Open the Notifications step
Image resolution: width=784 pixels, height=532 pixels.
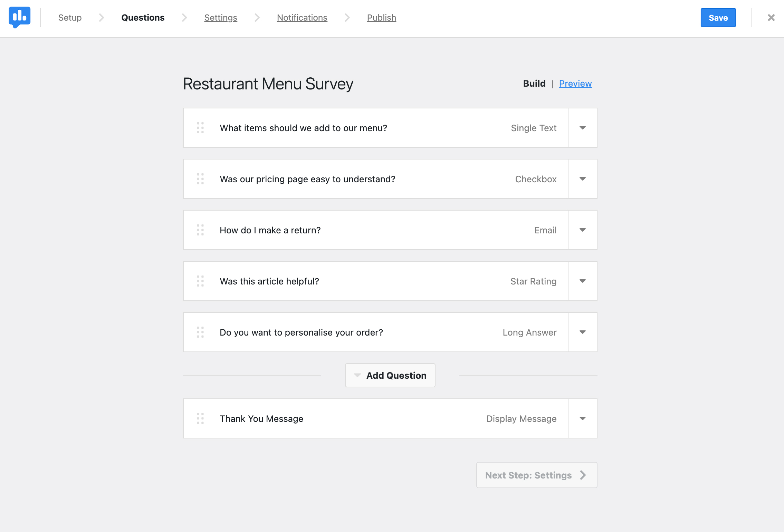302,17
